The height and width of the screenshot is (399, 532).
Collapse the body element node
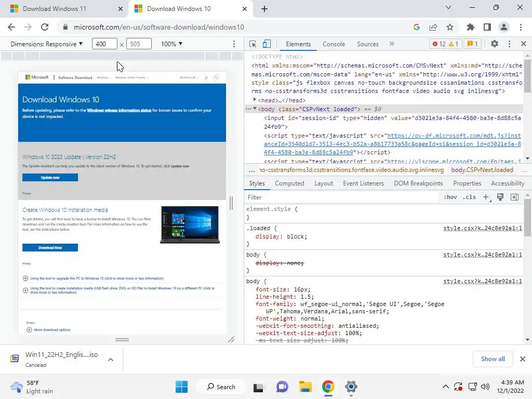255,109
